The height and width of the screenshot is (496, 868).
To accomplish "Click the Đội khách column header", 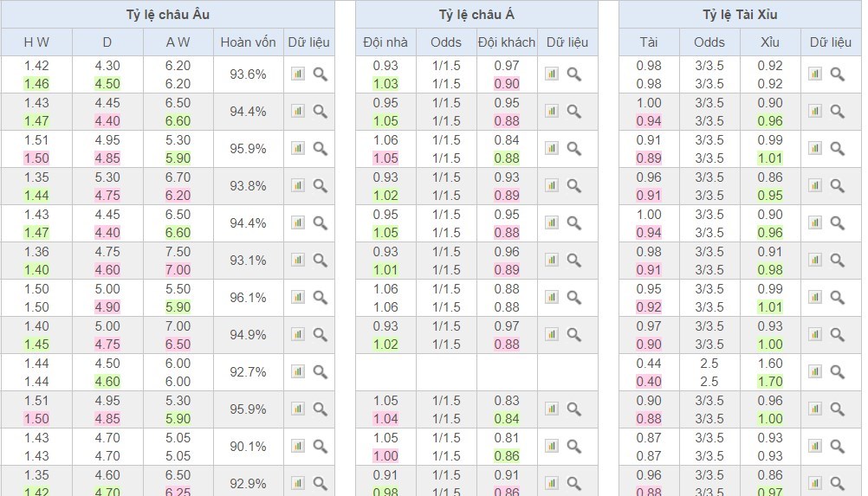I will click(x=507, y=42).
